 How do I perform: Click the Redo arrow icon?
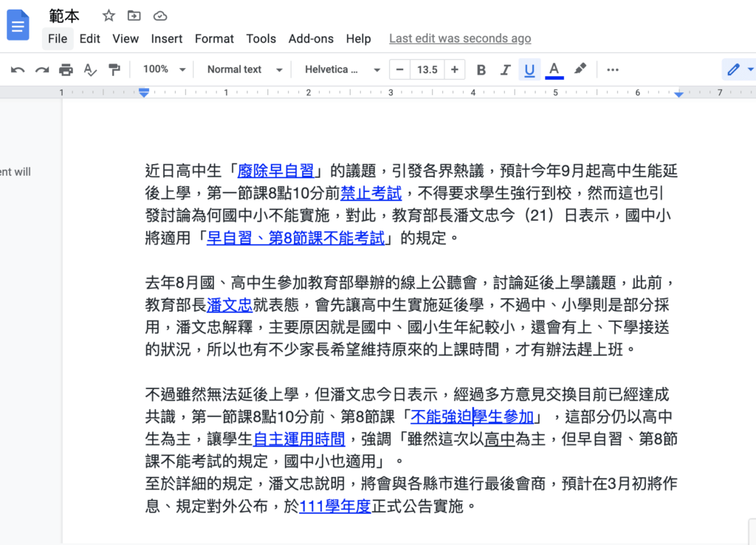tap(42, 69)
